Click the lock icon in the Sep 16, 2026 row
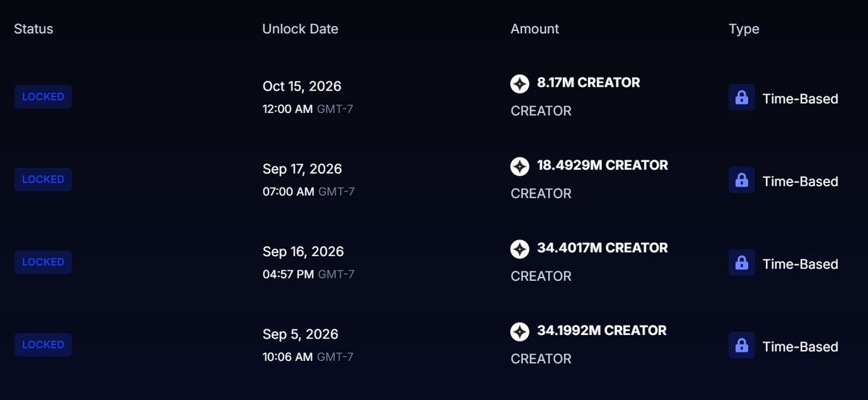The image size is (868, 400). (x=741, y=263)
